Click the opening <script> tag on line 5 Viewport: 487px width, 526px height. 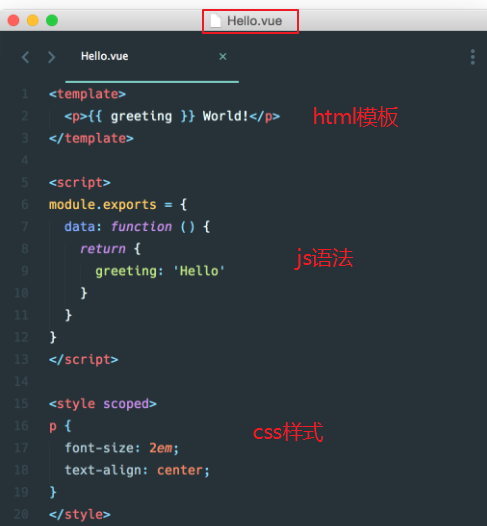[80, 183]
